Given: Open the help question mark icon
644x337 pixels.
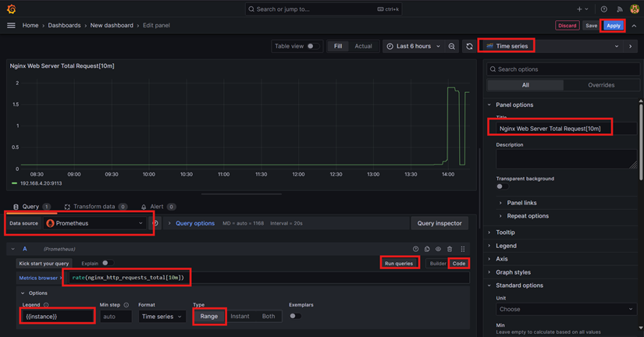Looking at the screenshot, I should (x=603, y=9).
